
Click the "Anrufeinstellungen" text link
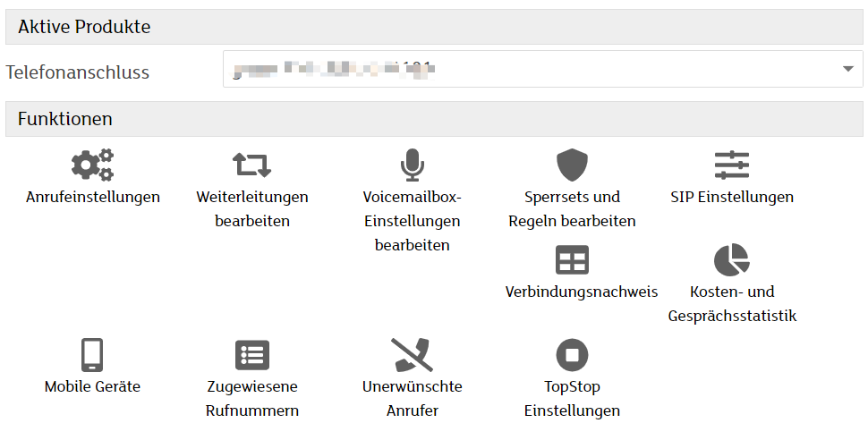pyautogui.click(x=93, y=197)
